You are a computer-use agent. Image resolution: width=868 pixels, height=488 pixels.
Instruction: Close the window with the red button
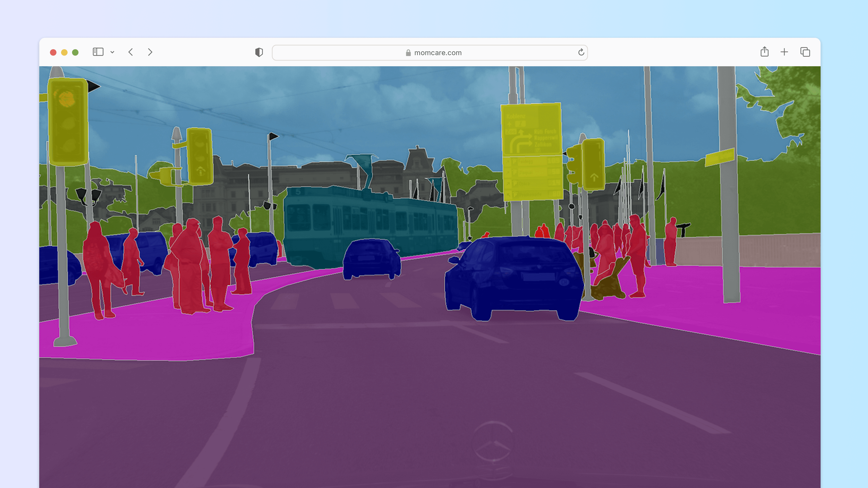pos(53,52)
